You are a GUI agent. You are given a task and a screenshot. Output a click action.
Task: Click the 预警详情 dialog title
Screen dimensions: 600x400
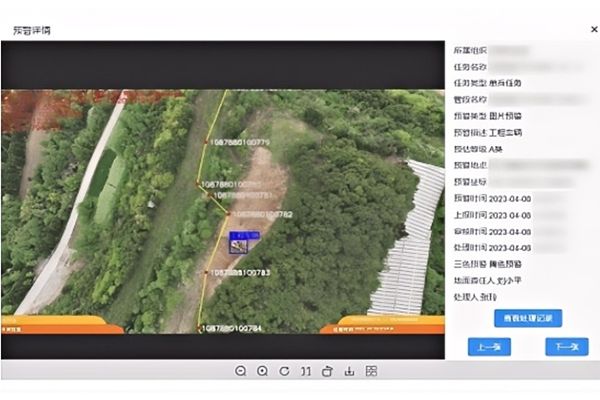(31, 30)
